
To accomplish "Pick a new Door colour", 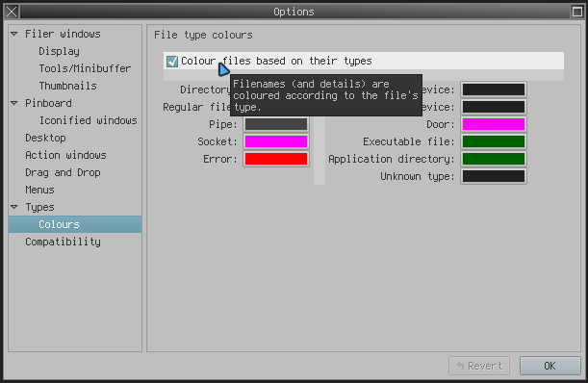I will pos(494,124).
